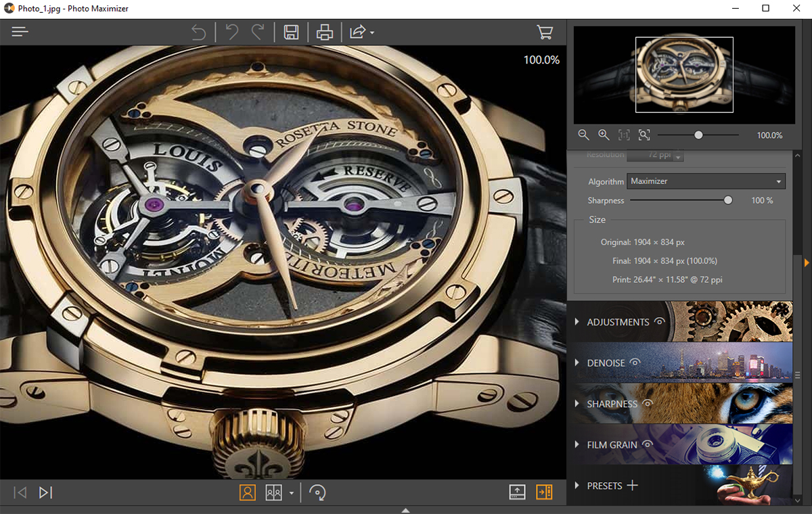Expand the Presets section
The width and height of the screenshot is (812, 514).
click(577, 486)
